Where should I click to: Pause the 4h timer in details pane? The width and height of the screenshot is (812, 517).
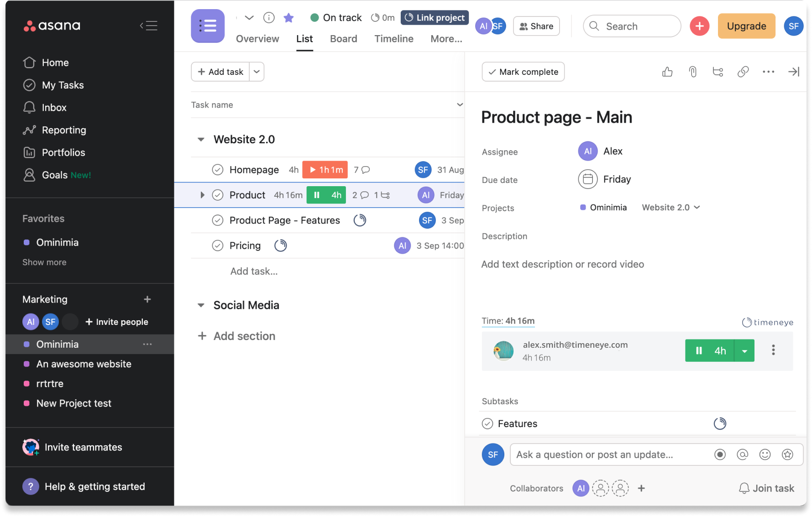709,350
